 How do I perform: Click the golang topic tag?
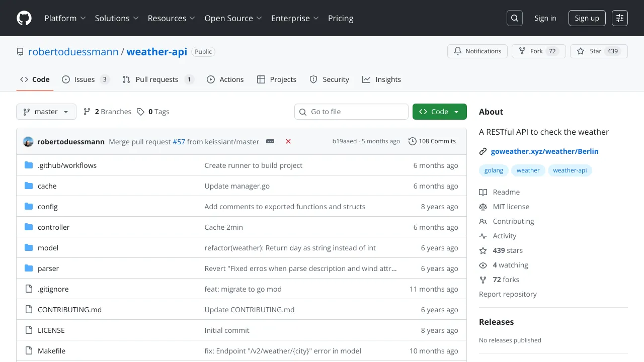point(494,170)
